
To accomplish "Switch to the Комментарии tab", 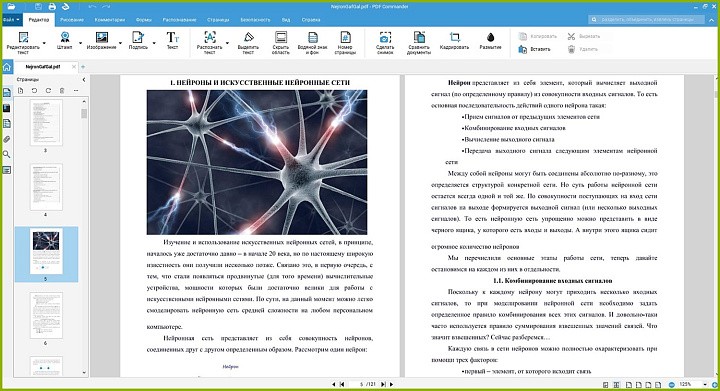I will coord(110,20).
